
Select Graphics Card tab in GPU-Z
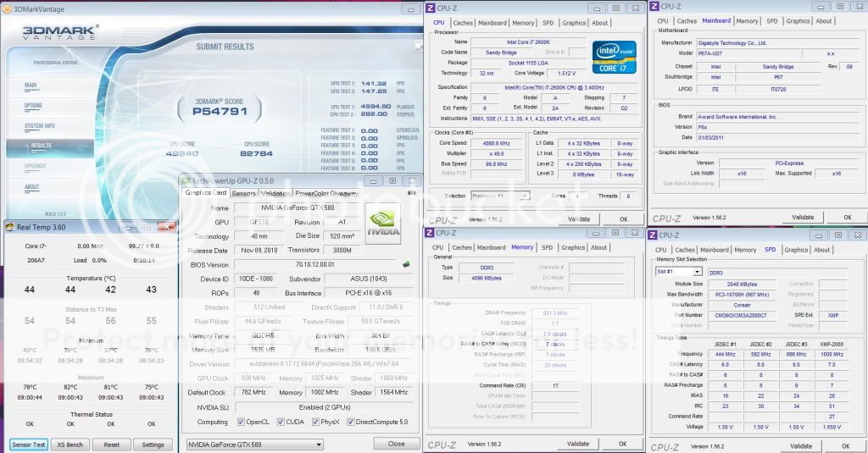(x=206, y=192)
